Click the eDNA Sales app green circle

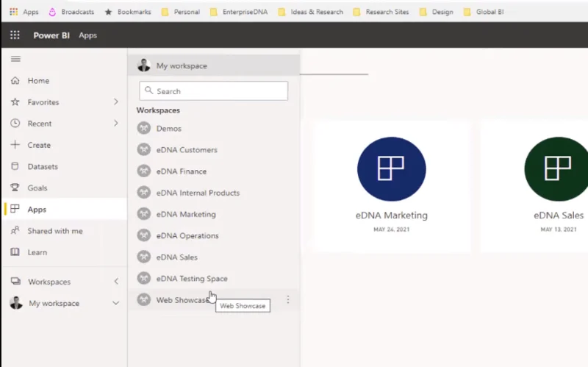tap(556, 169)
